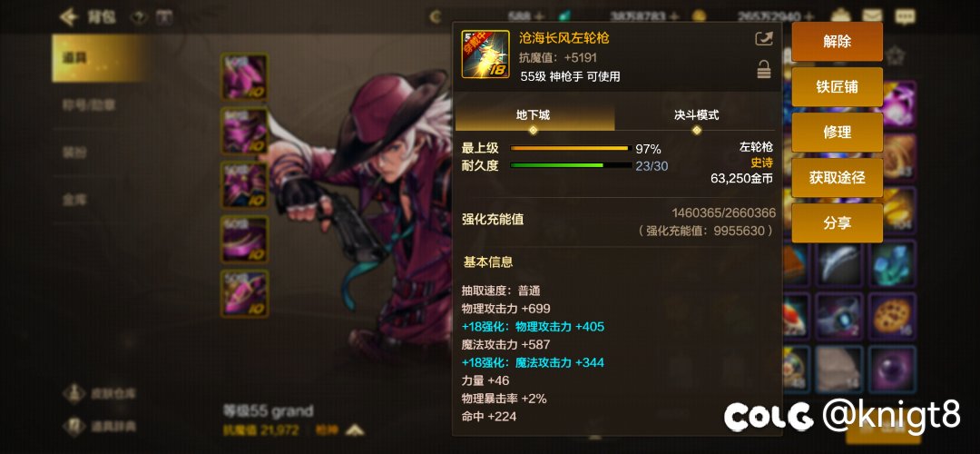Open 获取途径 acquisition button
The image size is (980, 454).
coord(837,178)
